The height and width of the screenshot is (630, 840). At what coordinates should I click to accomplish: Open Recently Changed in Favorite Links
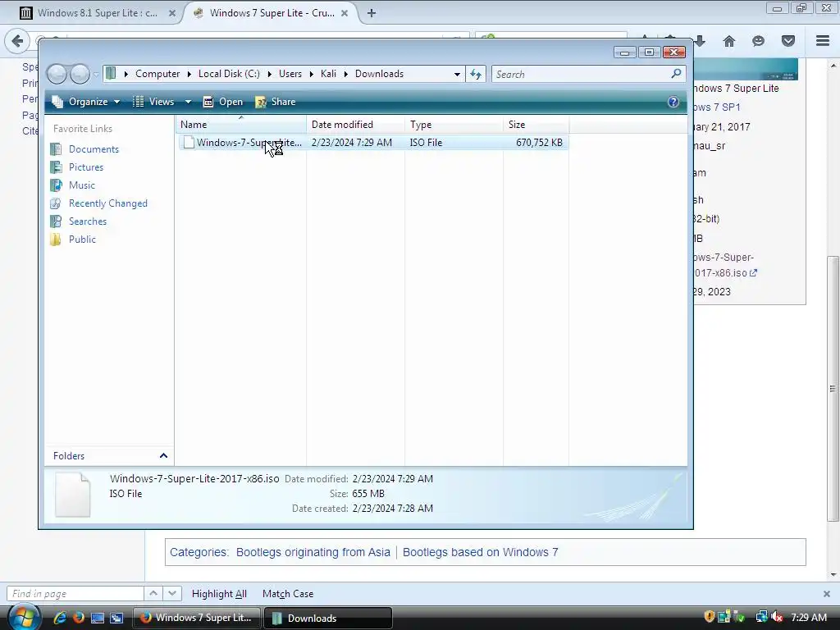[107, 203]
